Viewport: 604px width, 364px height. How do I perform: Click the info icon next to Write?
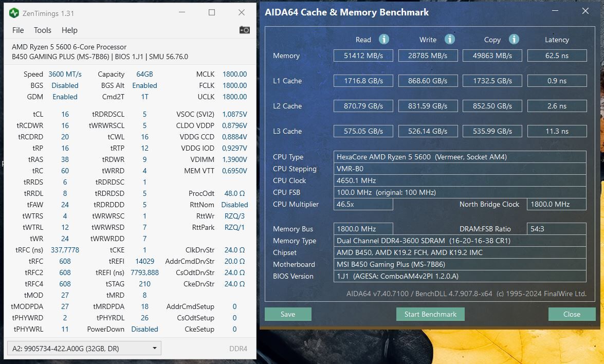pos(450,39)
